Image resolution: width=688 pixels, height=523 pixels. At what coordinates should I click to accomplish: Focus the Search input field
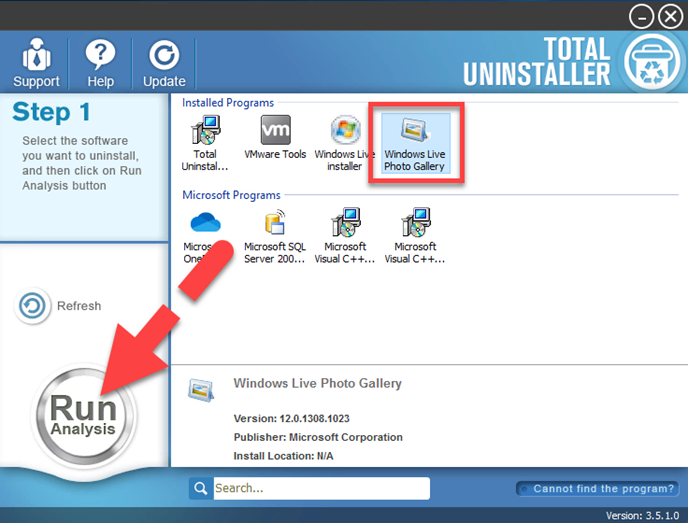(x=322, y=488)
